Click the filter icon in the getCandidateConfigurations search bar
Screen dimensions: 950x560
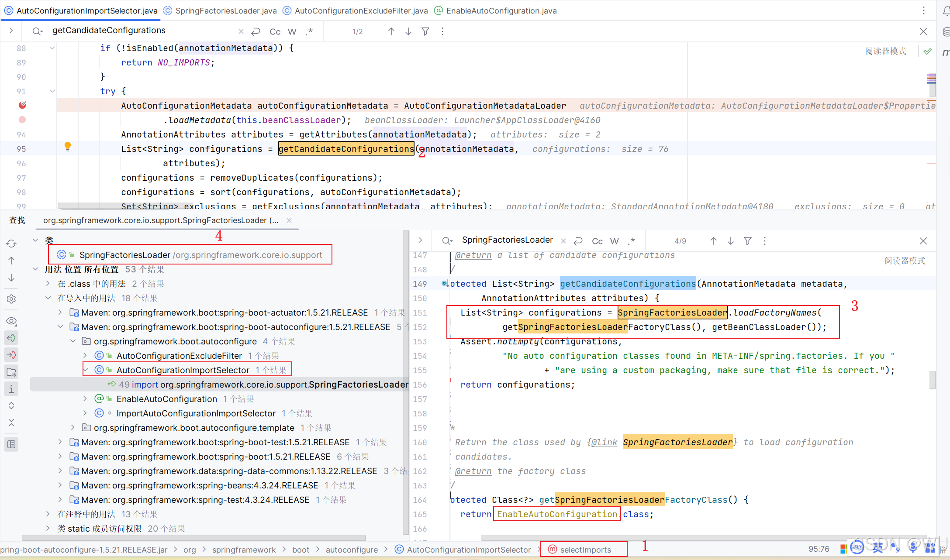(425, 31)
